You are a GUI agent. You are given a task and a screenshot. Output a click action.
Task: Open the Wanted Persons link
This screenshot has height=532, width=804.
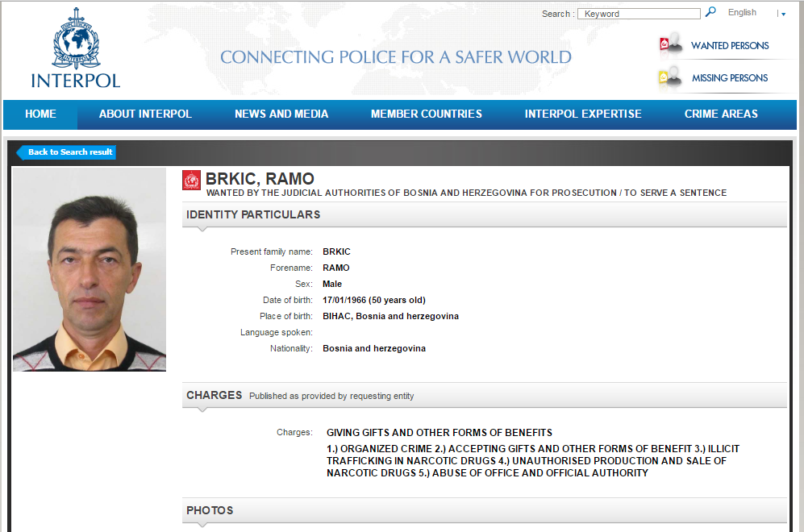pyautogui.click(x=730, y=46)
